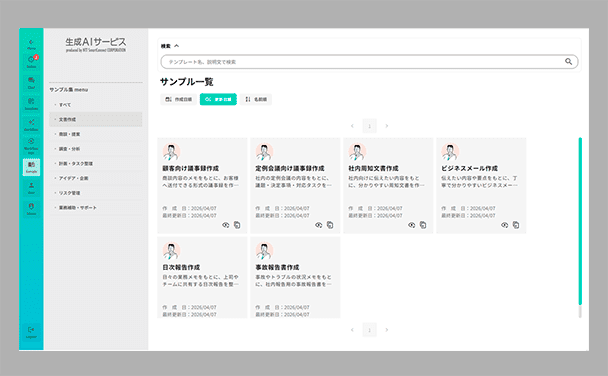The image size is (608, 376).
Task: Click the avatar on the 事故報告書作成 card
Action: tap(264, 251)
